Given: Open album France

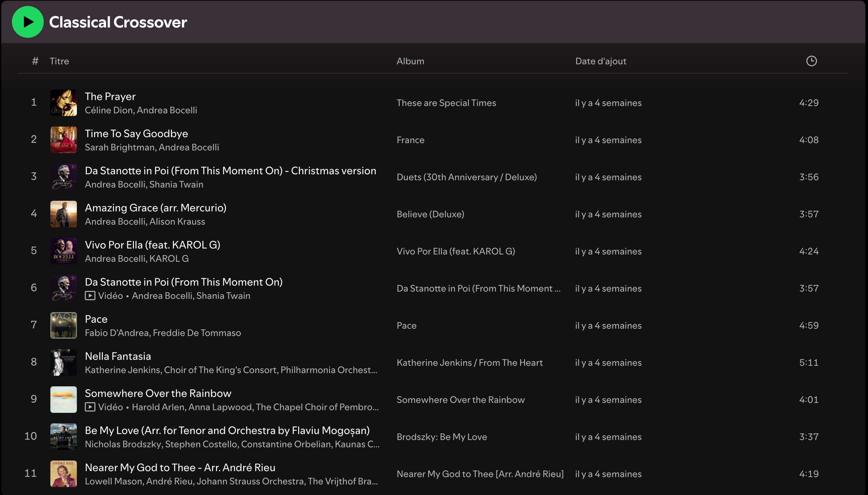Looking at the screenshot, I should [410, 140].
